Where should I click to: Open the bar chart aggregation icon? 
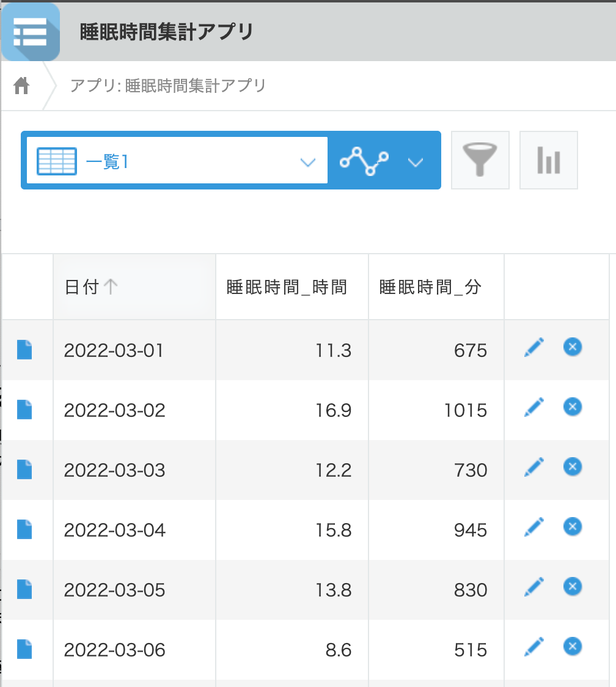coord(548,160)
